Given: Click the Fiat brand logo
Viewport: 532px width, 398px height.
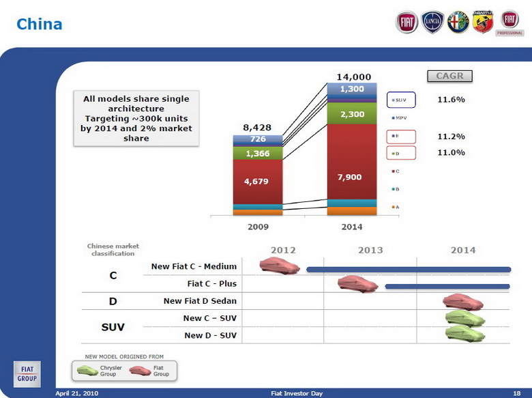Looking at the screenshot, I should [x=407, y=22].
